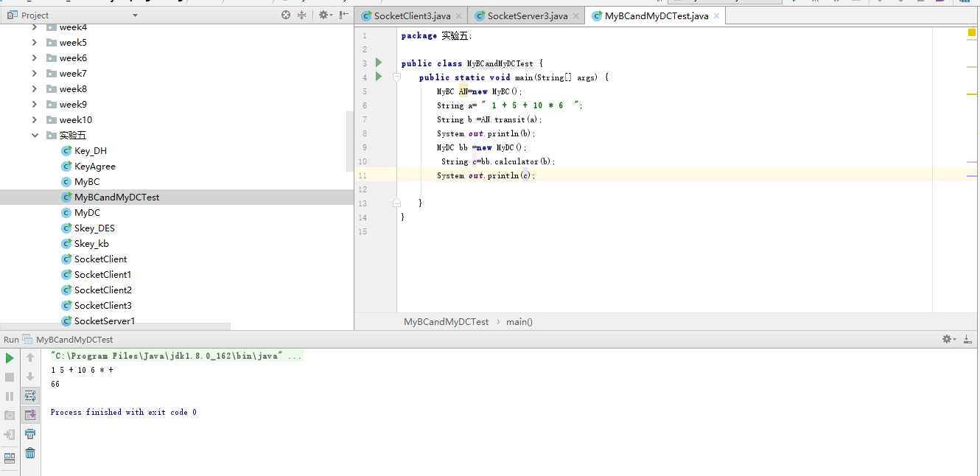Toggle Scroll to the End in console
Image resolution: width=980 pixels, height=476 pixels.
[30, 416]
